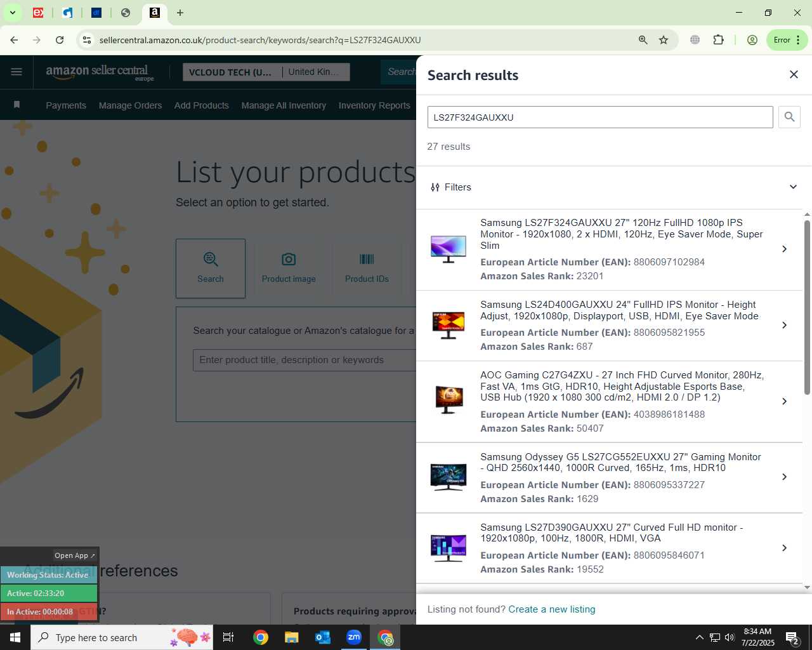Image resolution: width=812 pixels, height=650 pixels.
Task: Show hidden system tray icons
Action: 699,637
